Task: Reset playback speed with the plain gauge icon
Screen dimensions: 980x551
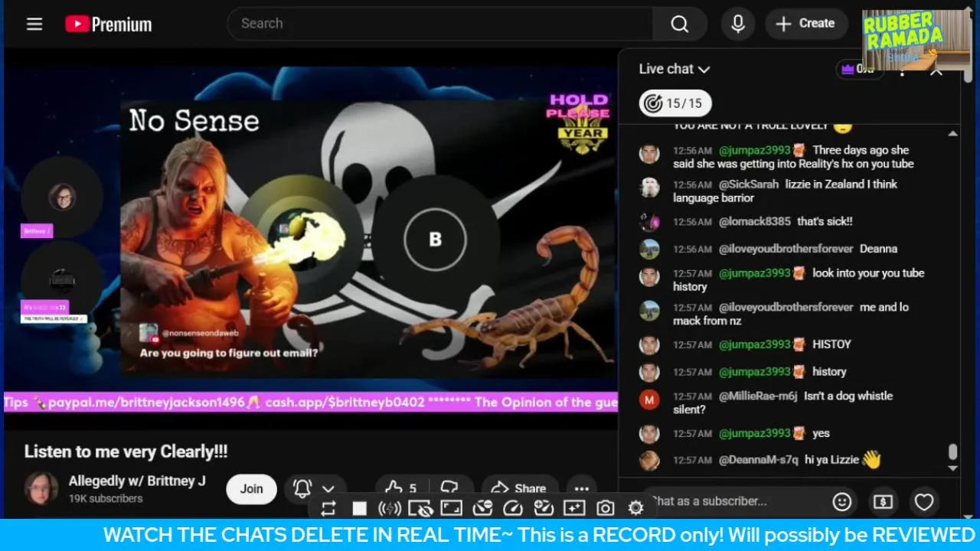Action: [x=513, y=508]
